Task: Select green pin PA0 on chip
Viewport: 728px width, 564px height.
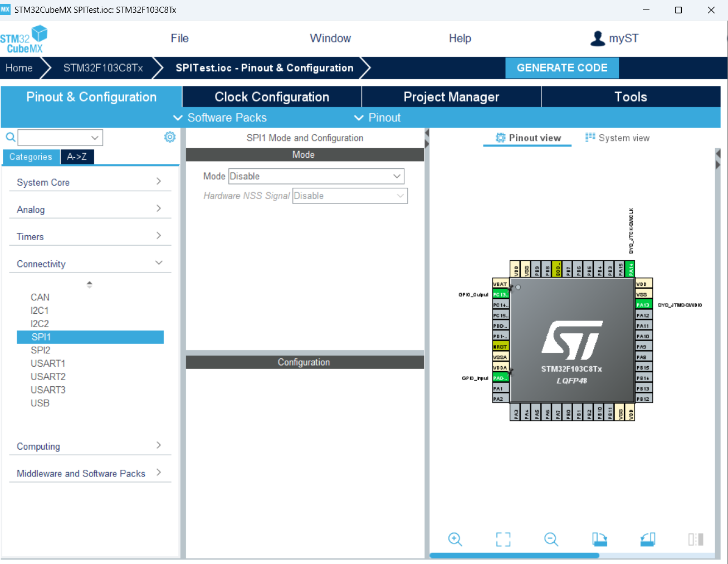Action: [x=501, y=378]
